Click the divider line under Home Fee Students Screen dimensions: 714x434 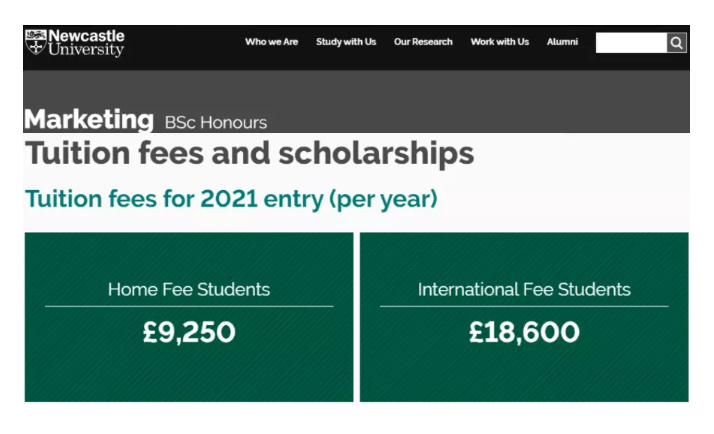tap(189, 306)
